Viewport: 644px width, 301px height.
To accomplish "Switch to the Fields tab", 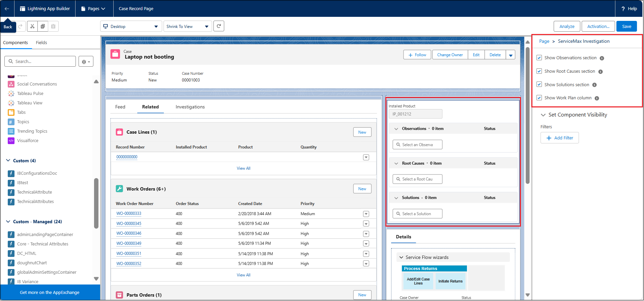I will coord(41,43).
